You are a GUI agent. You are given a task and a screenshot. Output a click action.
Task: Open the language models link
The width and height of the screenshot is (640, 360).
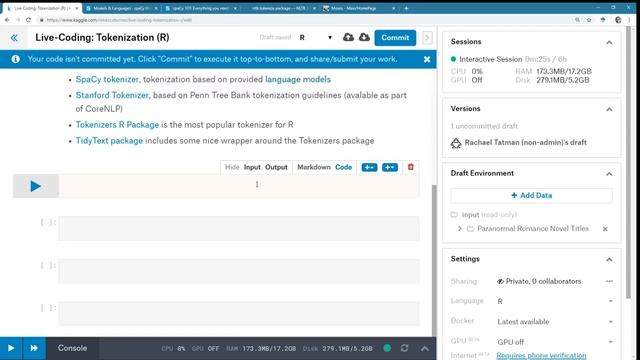pyautogui.click(x=298, y=79)
